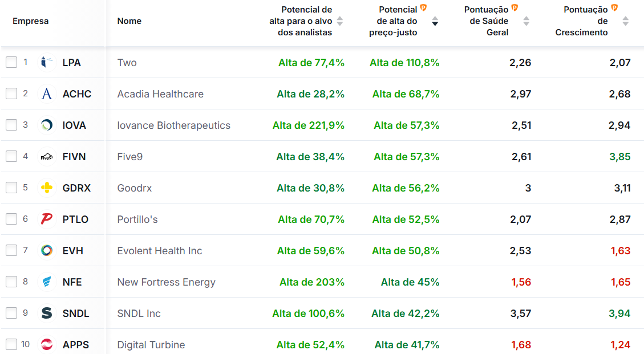Image resolution: width=644 pixels, height=354 pixels.
Task: Click the New Fortress Energy logo
Action: [x=47, y=282]
